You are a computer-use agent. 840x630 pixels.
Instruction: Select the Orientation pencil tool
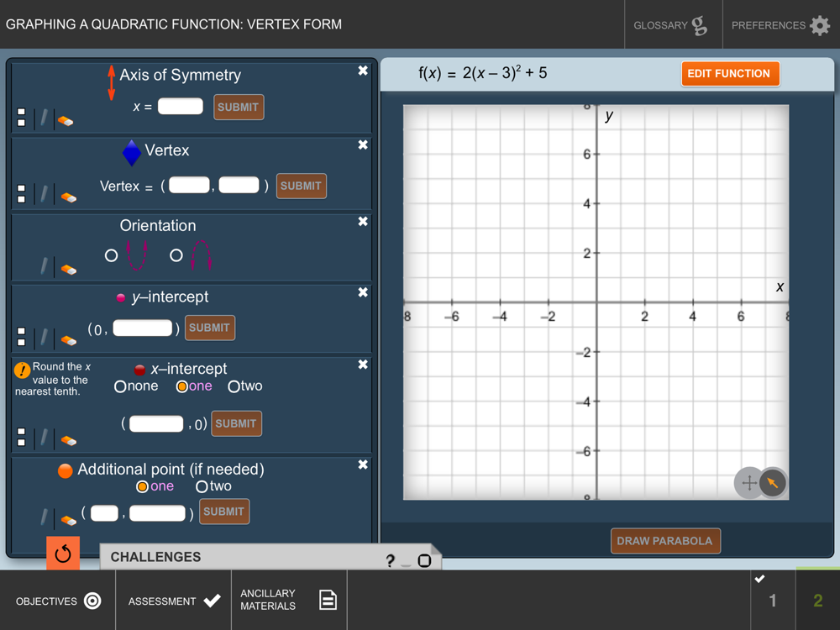pyautogui.click(x=44, y=265)
